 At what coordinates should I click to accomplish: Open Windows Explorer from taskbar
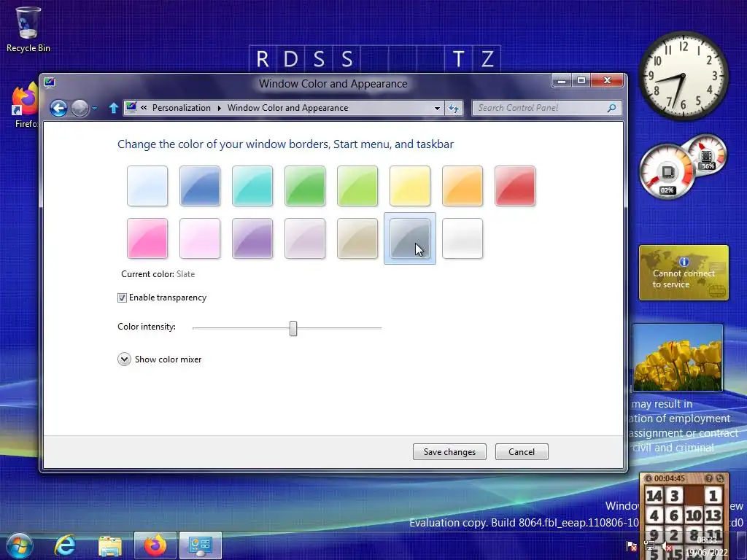point(110,546)
